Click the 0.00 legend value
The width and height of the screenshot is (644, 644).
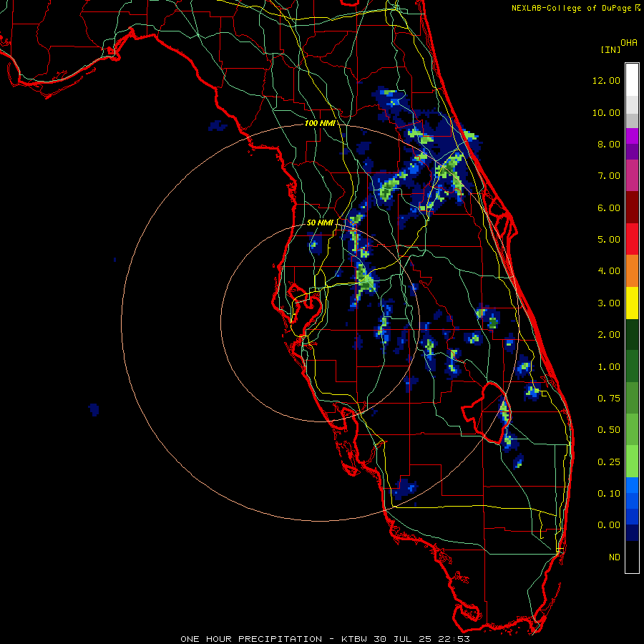point(609,525)
